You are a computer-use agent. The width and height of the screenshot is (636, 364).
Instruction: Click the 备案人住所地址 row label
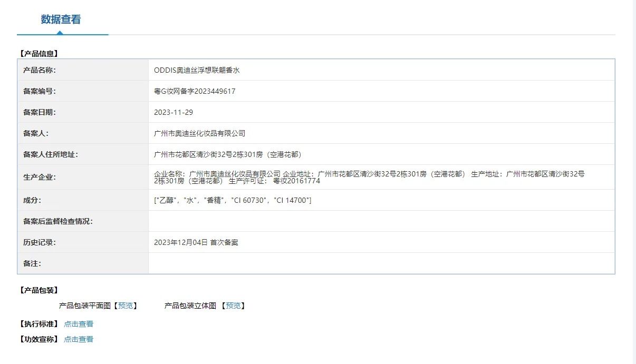tap(51, 154)
